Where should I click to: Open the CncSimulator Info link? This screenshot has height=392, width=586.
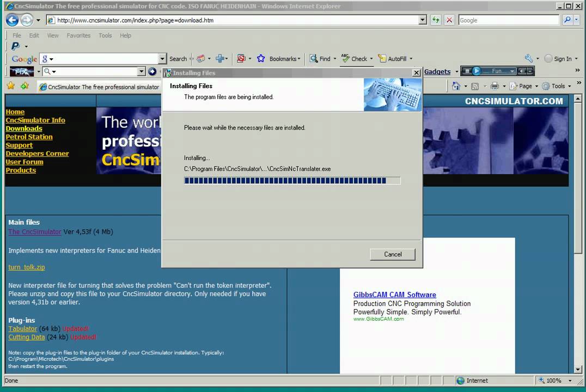click(x=35, y=120)
